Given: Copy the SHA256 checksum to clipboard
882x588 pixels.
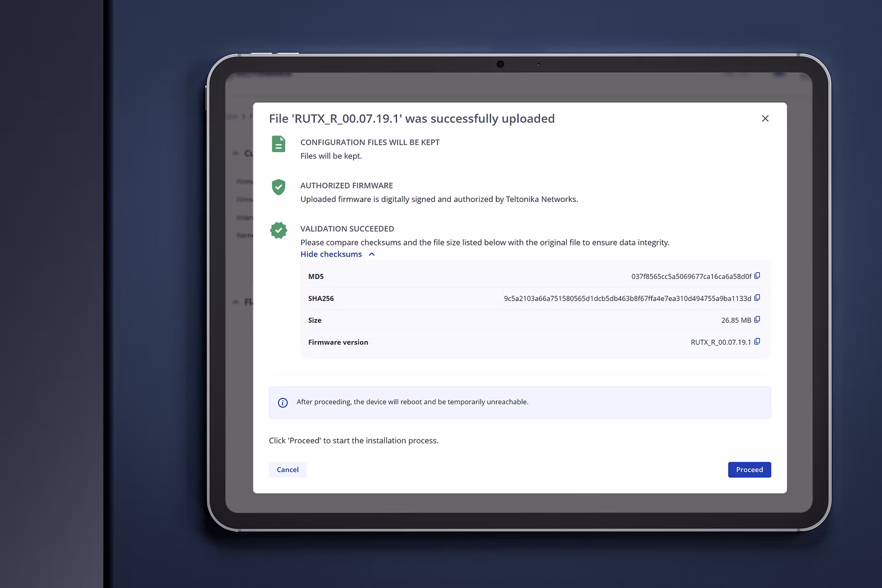Looking at the screenshot, I should point(757,298).
